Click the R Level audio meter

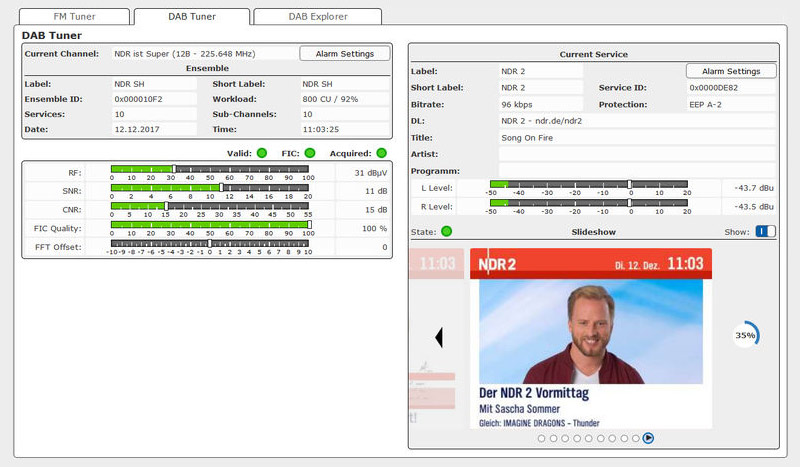click(x=589, y=203)
